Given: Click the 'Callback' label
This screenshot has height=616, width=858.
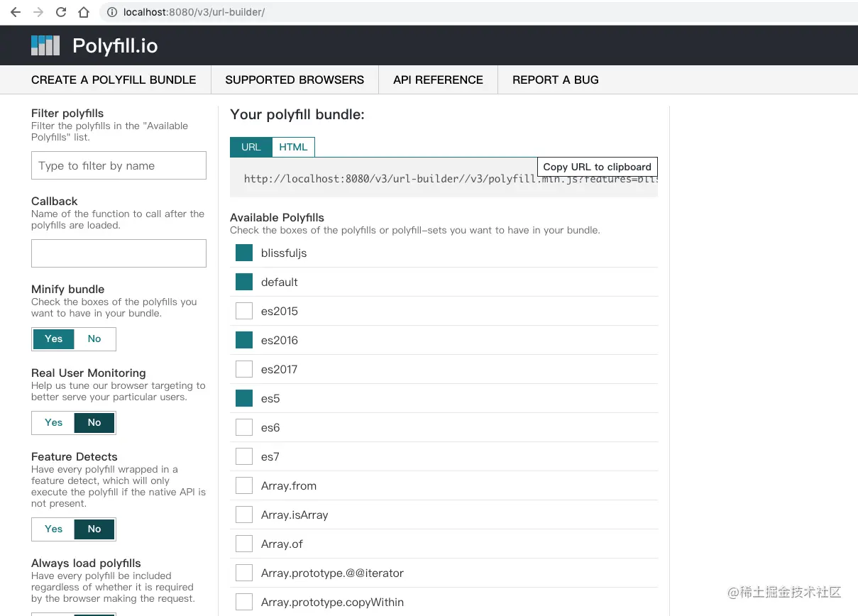Looking at the screenshot, I should point(55,202).
